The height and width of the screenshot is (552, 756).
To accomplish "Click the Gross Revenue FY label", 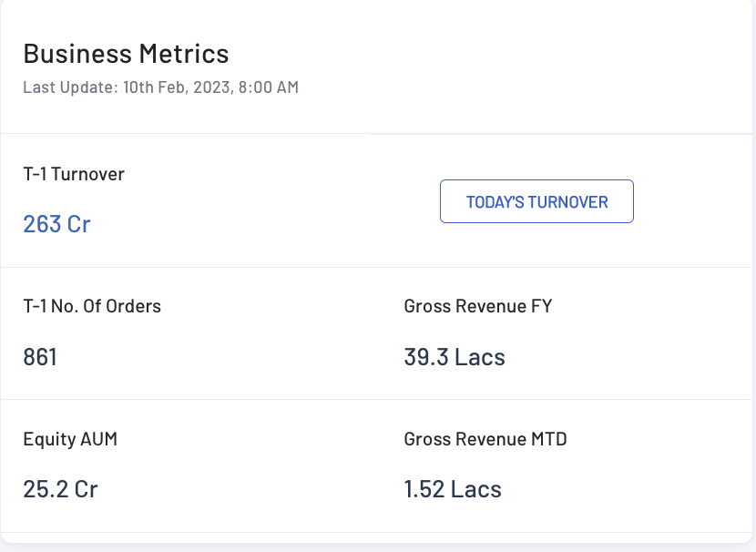I will click(478, 306).
